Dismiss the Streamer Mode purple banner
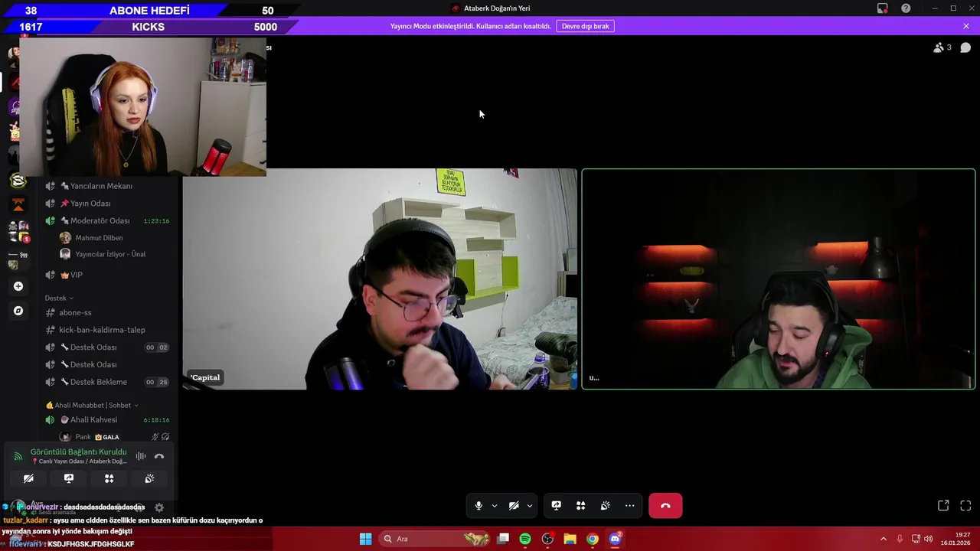The height and width of the screenshot is (551, 980). tap(966, 26)
